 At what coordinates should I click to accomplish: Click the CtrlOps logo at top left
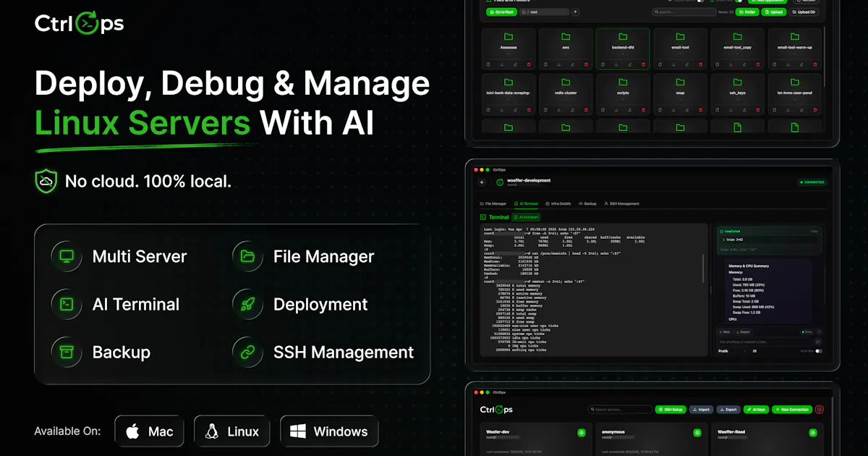[79, 23]
